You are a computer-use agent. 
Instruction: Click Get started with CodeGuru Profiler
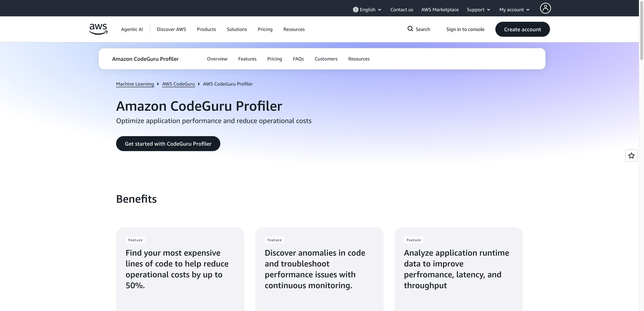[x=168, y=144]
